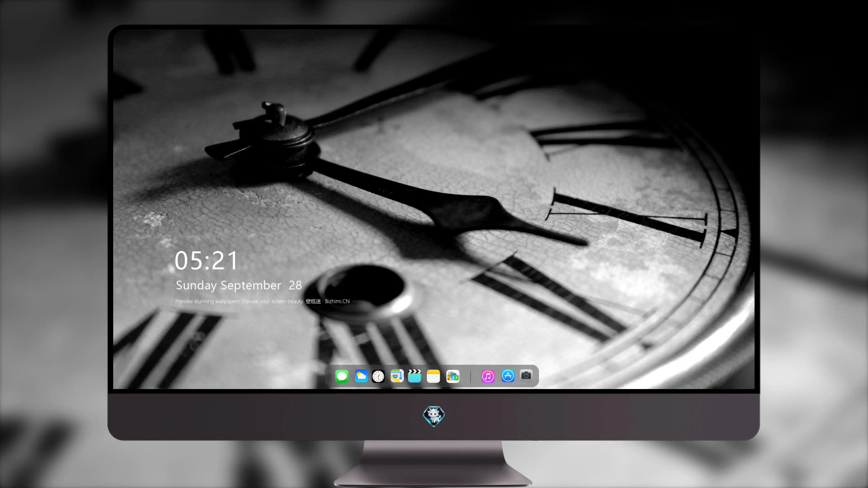Open the Camera app in the dock

pyautogui.click(x=526, y=375)
